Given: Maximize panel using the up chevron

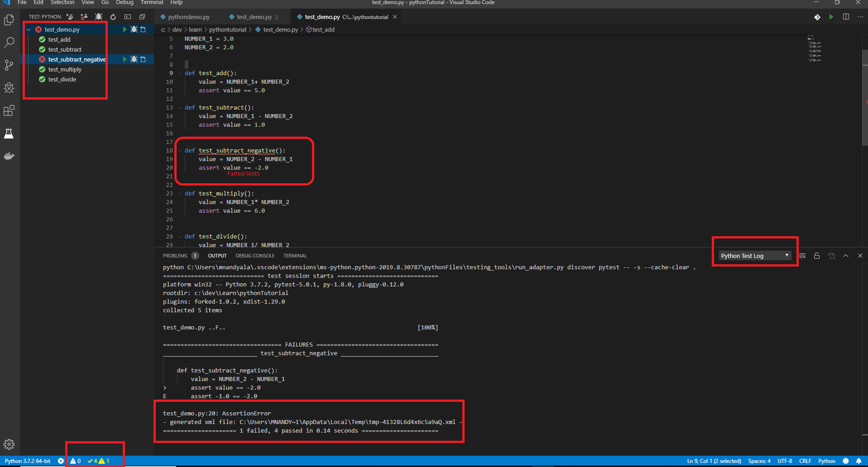Looking at the screenshot, I should [x=846, y=256].
